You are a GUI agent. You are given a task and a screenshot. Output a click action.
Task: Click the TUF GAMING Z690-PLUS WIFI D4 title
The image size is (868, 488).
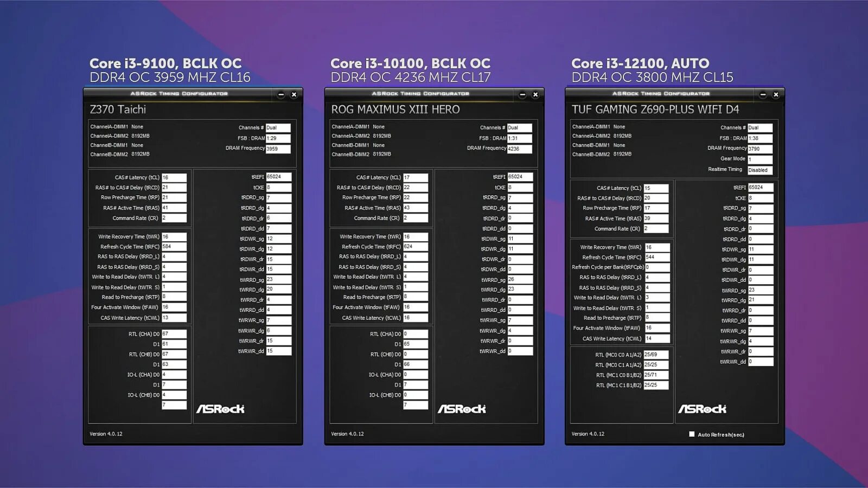[655, 110]
